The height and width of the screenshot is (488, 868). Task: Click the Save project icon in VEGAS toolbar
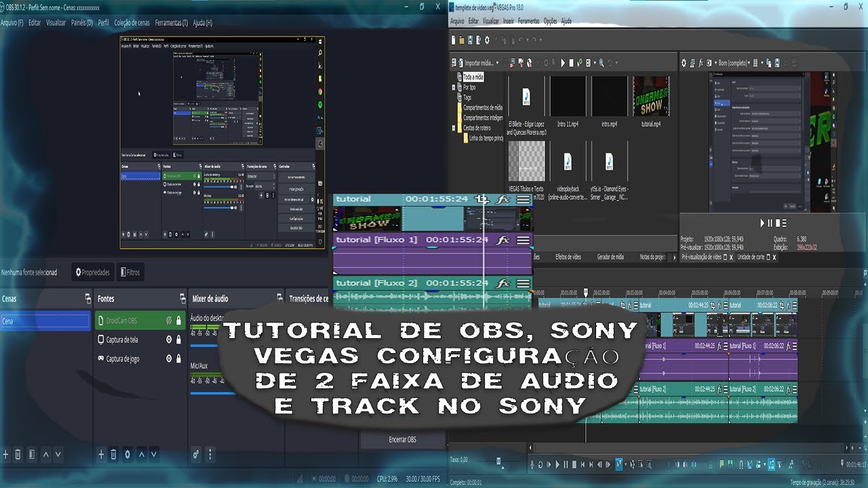[470, 41]
